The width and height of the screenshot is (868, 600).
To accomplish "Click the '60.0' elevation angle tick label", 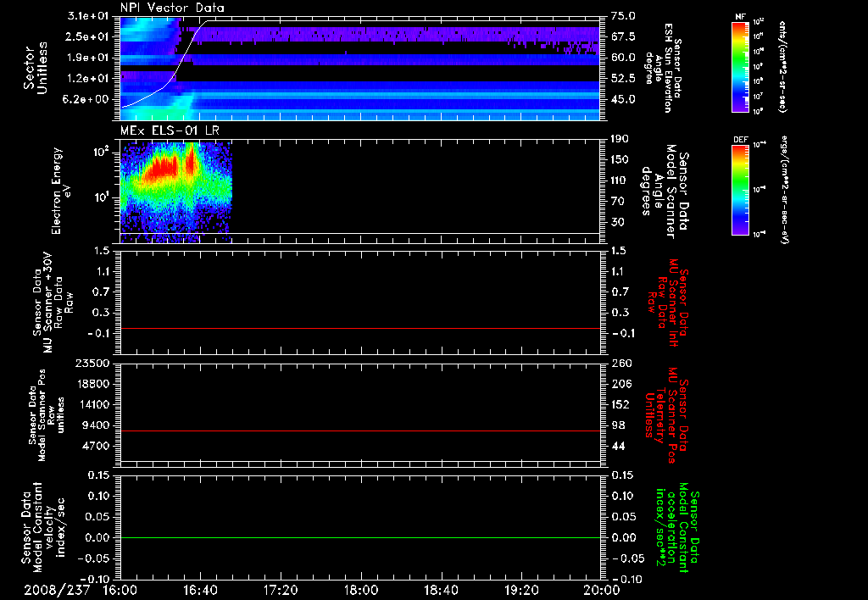I will tap(623, 58).
